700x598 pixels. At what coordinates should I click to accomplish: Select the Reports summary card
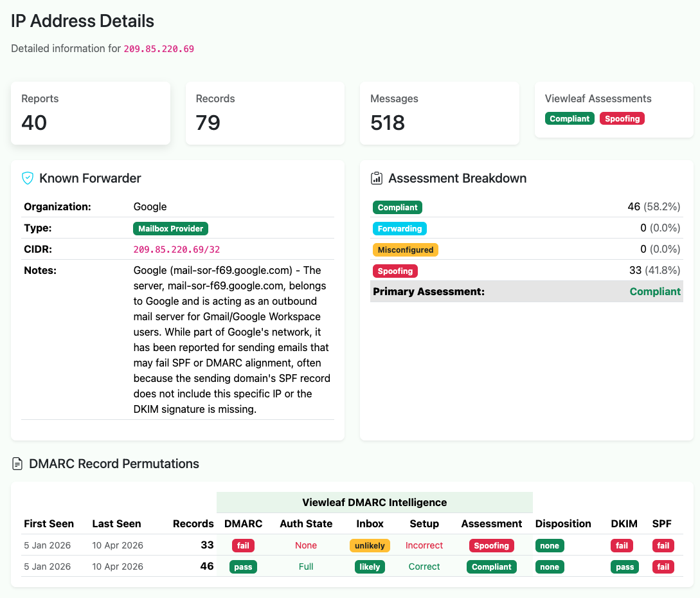click(90, 113)
